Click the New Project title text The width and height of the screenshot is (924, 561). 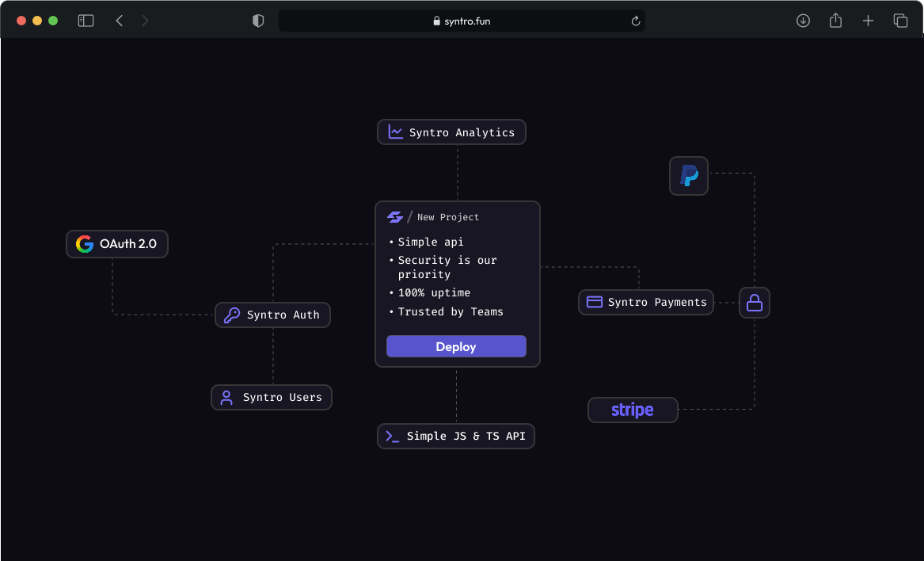(448, 217)
